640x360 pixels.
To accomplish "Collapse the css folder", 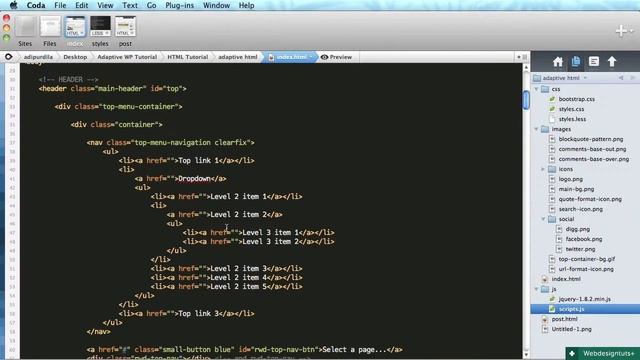I will pyautogui.click(x=536, y=89).
